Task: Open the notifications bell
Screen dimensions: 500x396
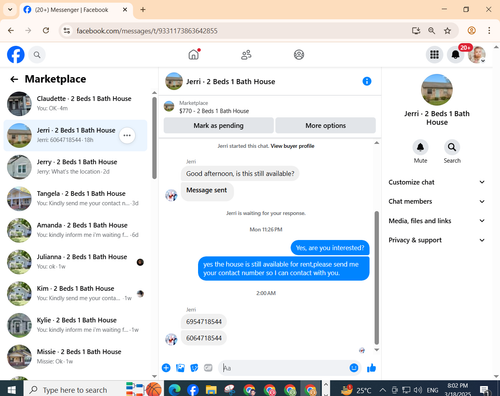Action: pos(455,54)
